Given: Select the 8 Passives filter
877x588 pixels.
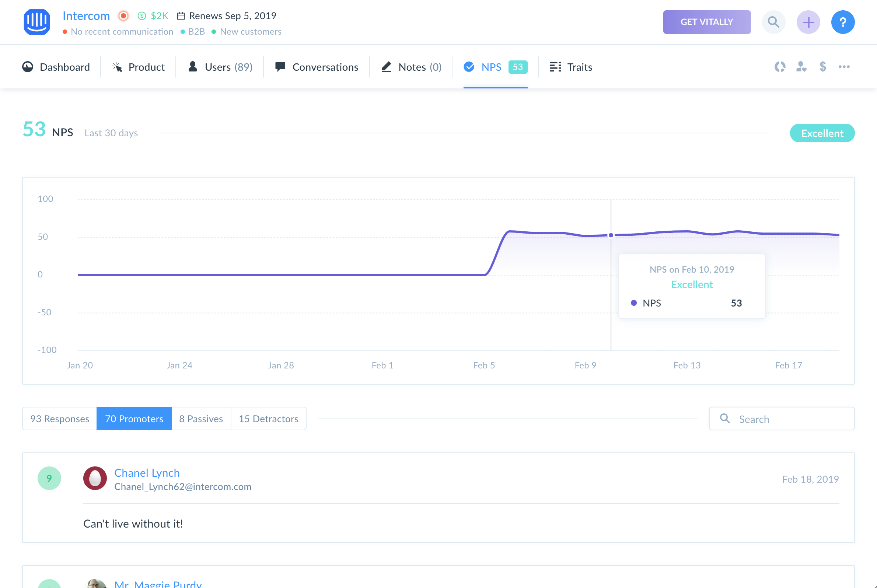Looking at the screenshot, I should pyautogui.click(x=201, y=419).
